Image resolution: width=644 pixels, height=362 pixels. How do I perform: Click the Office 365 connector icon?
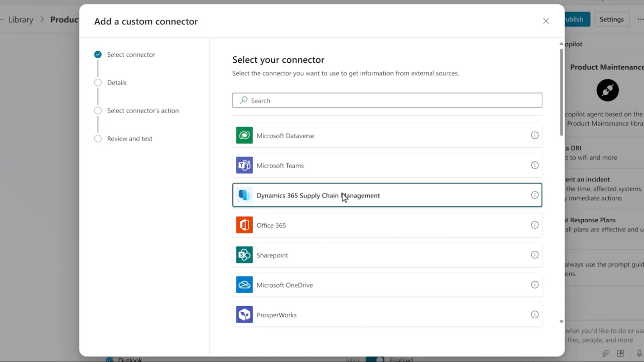click(244, 225)
